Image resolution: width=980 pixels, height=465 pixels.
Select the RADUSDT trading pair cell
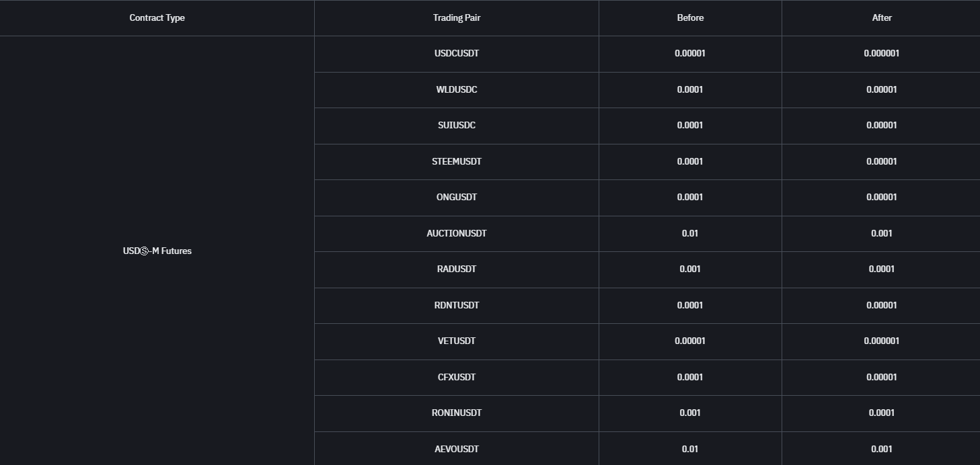point(457,269)
